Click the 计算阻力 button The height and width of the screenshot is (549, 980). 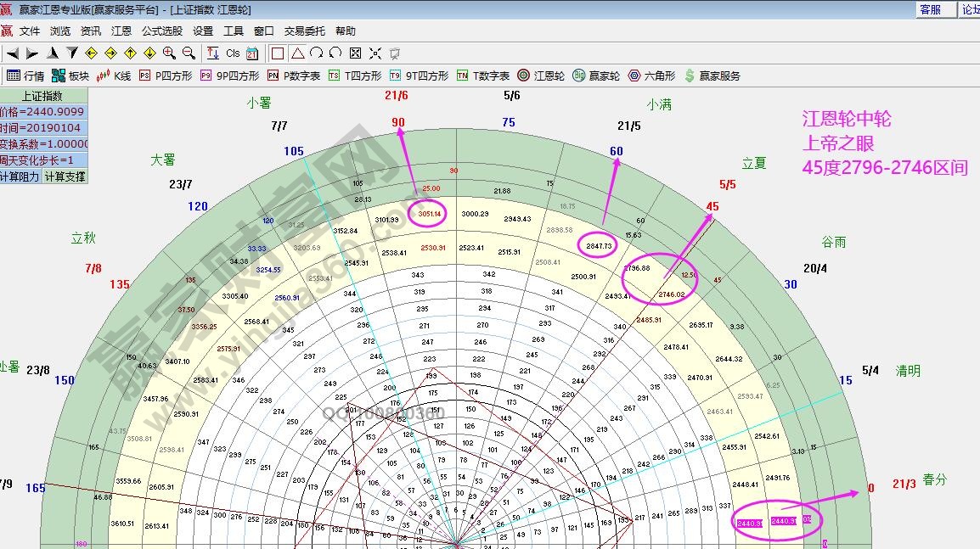click(x=20, y=176)
